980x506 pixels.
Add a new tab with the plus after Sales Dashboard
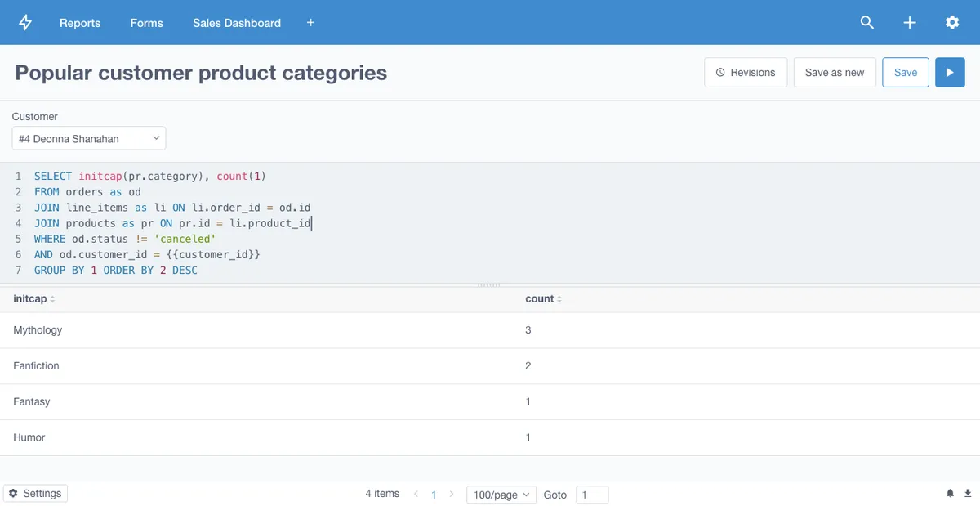310,23
